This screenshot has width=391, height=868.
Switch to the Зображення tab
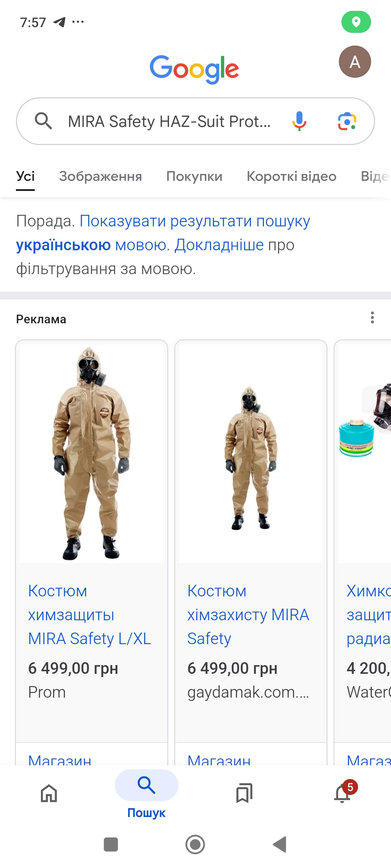tap(101, 176)
